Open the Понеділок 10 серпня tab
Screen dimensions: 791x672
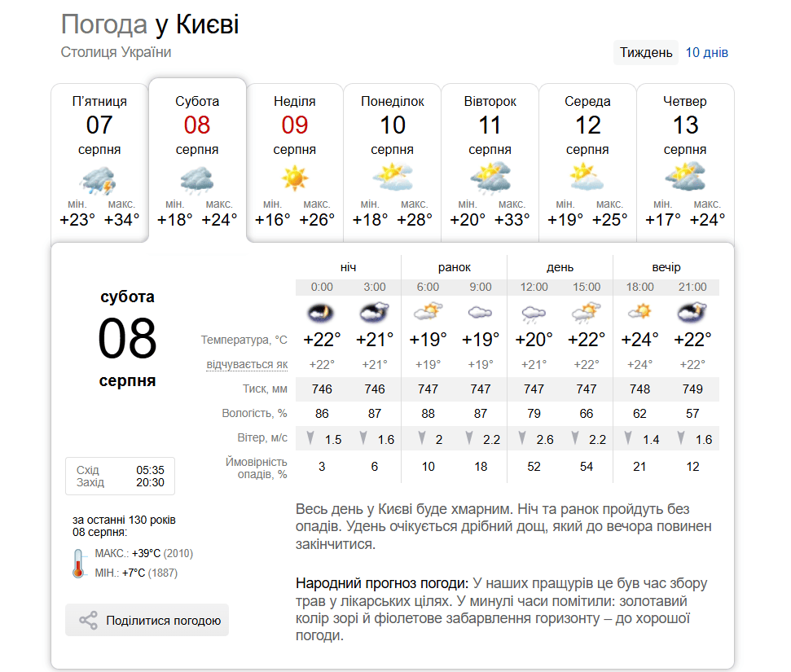click(x=392, y=162)
